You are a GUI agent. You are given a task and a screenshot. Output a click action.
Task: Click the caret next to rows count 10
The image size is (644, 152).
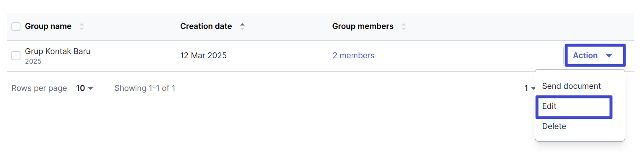(x=90, y=88)
